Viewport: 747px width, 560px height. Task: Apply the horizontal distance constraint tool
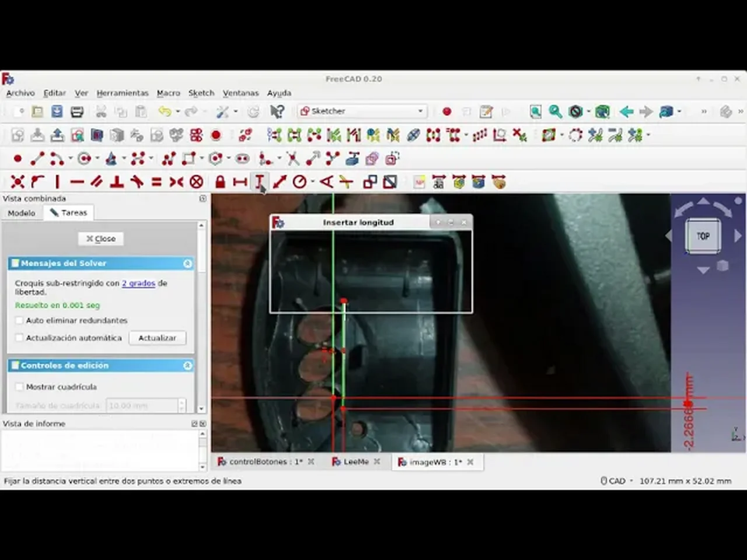pyautogui.click(x=240, y=182)
